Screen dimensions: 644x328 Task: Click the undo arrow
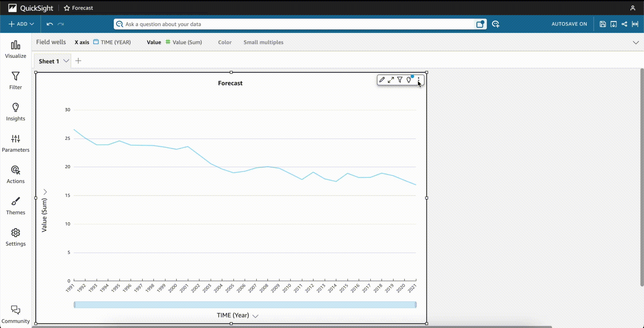[50, 24]
